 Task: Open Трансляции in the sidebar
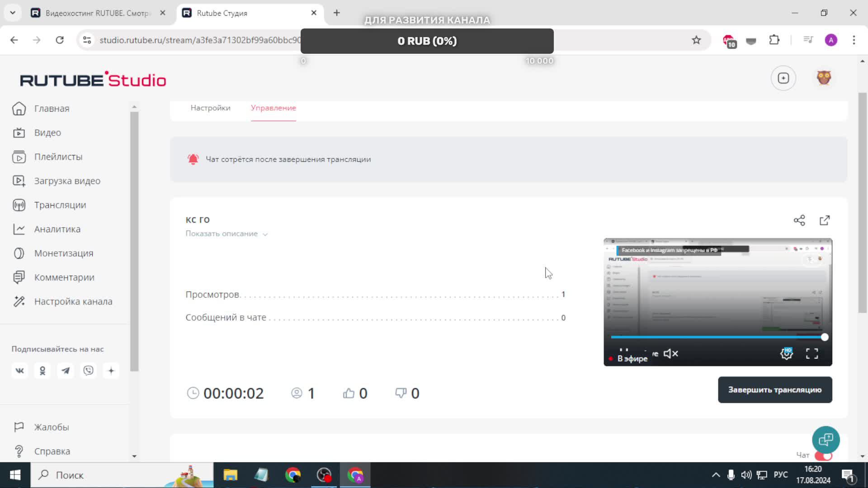(x=60, y=205)
